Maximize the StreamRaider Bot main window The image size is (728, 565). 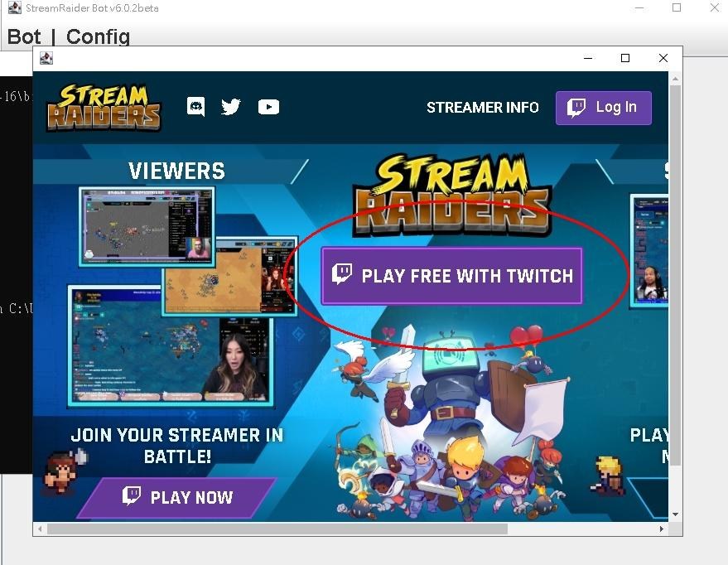[677, 8]
